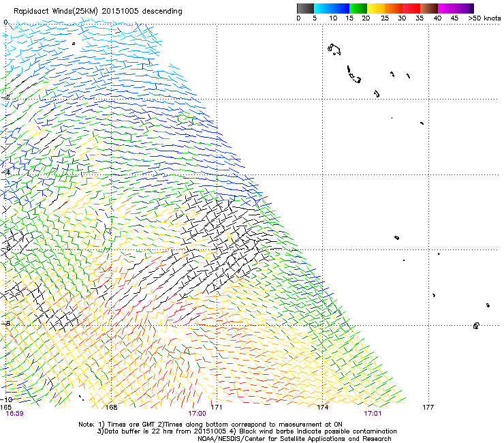Image resolution: width=504 pixels, height=443 pixels.
Task: Click the purple '17:01' time label
Action: pos(373,414)
